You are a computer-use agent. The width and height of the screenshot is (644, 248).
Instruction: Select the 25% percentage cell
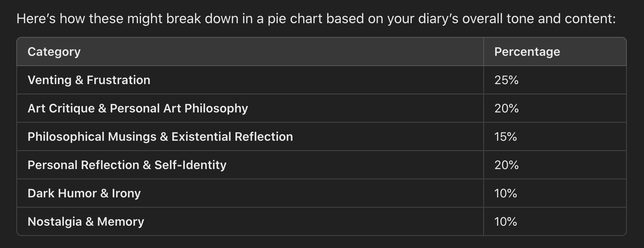point(555,80)
